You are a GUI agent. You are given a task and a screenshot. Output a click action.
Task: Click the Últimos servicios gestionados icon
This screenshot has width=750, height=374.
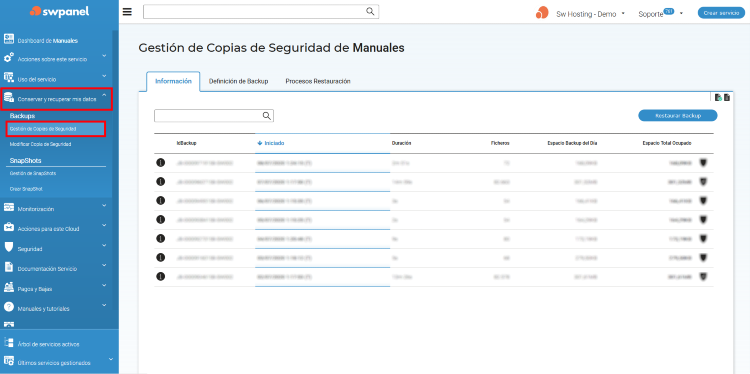9,361
